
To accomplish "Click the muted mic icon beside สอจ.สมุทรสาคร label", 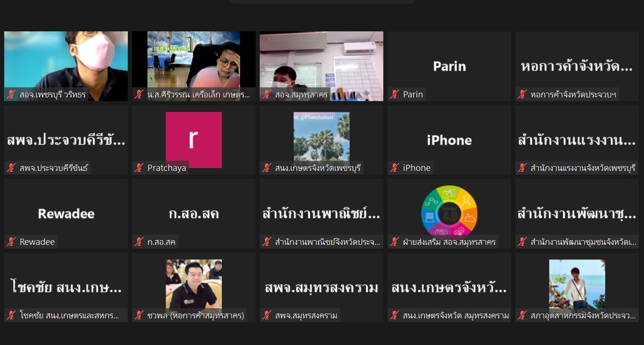I will [x=267, y=95].
